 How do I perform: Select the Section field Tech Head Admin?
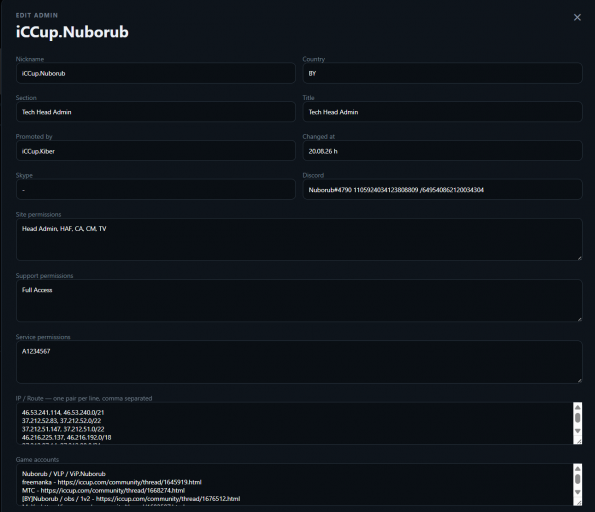(x=156, y=112)
